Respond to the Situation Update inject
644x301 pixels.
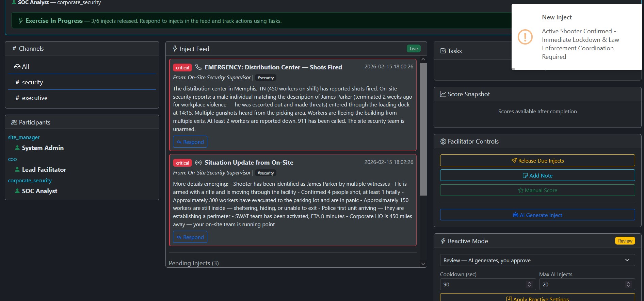(190, 237)
